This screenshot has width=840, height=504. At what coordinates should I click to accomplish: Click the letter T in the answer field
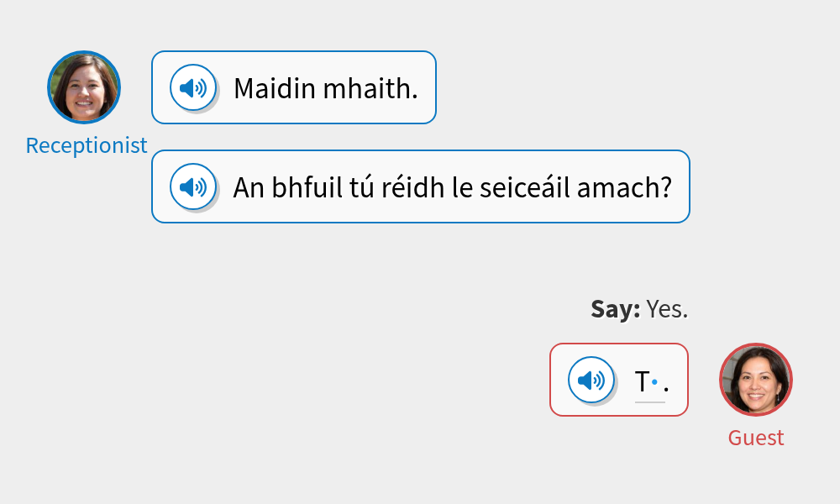[x=643, y=382]
